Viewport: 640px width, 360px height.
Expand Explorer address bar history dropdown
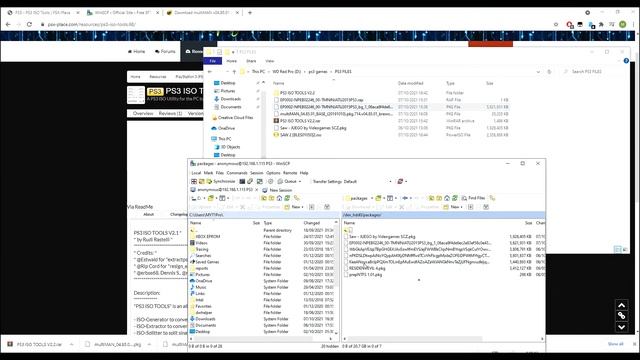(538, 71)
